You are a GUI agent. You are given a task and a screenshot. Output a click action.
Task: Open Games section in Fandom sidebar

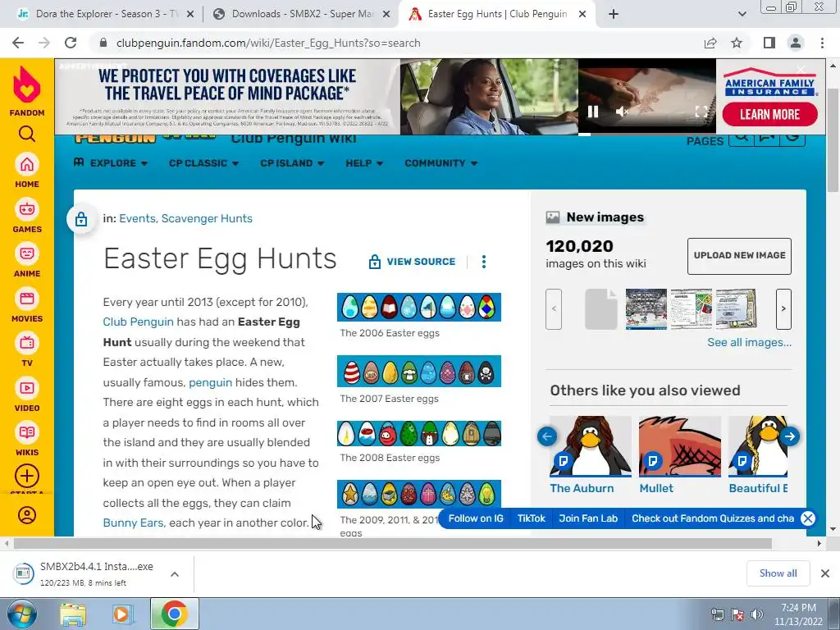tap(27, 216)
